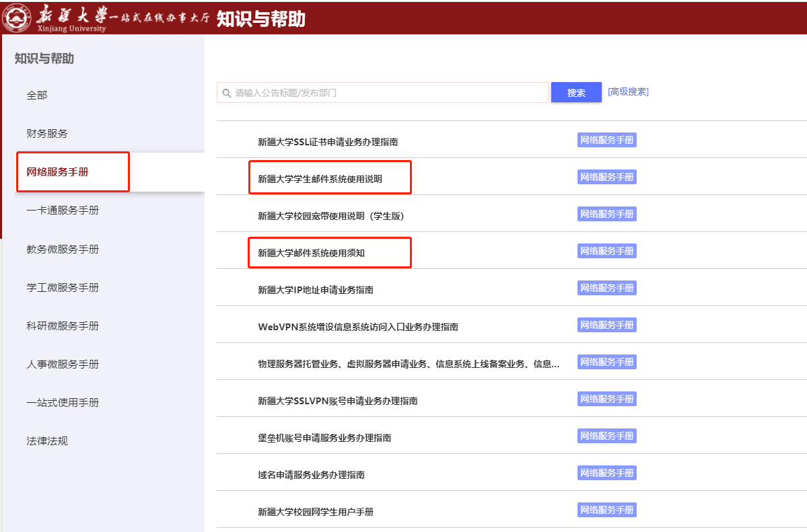Viewport: 807px width, 532px height.
Task: Click 网络服务手册 tag beside 物理服务器托管业务 row
Action: pos(607,363)
